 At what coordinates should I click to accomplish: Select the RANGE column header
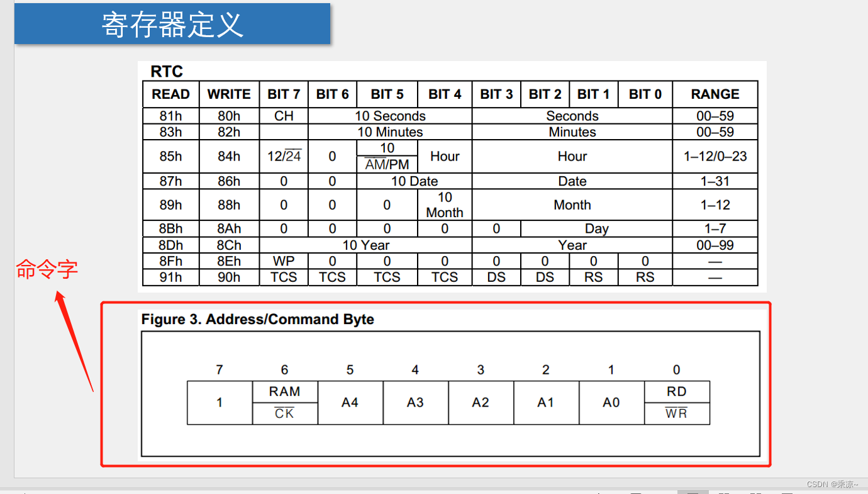click(x=715, y=94)
